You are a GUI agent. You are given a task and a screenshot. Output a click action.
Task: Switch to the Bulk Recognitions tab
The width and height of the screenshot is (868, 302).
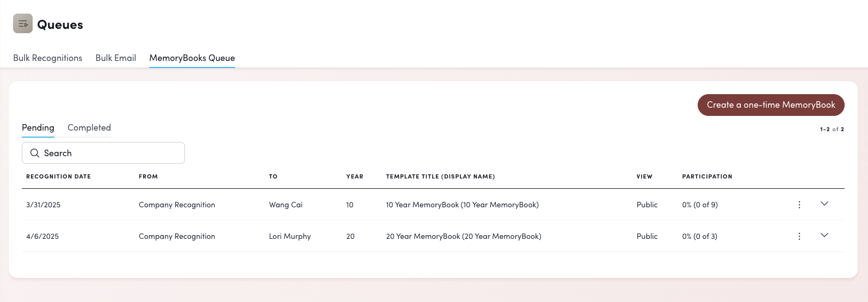47,58
